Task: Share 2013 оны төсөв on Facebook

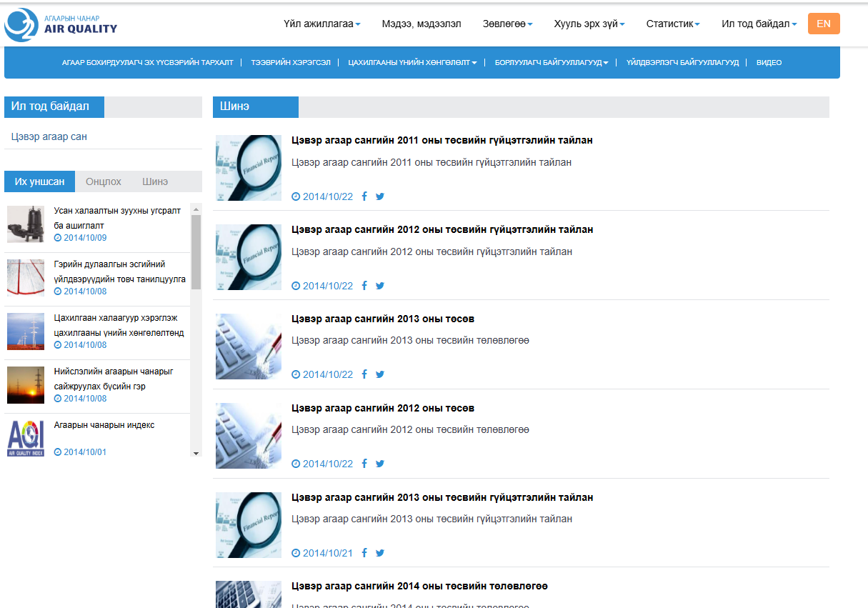Action: point(364,374)
